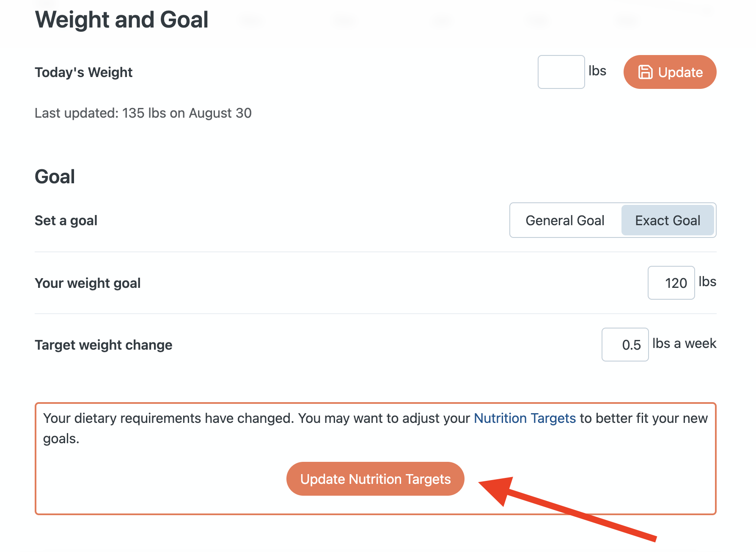Click the Last updated 135 lbs text
756x552 pixels.
tap(143, 113)
